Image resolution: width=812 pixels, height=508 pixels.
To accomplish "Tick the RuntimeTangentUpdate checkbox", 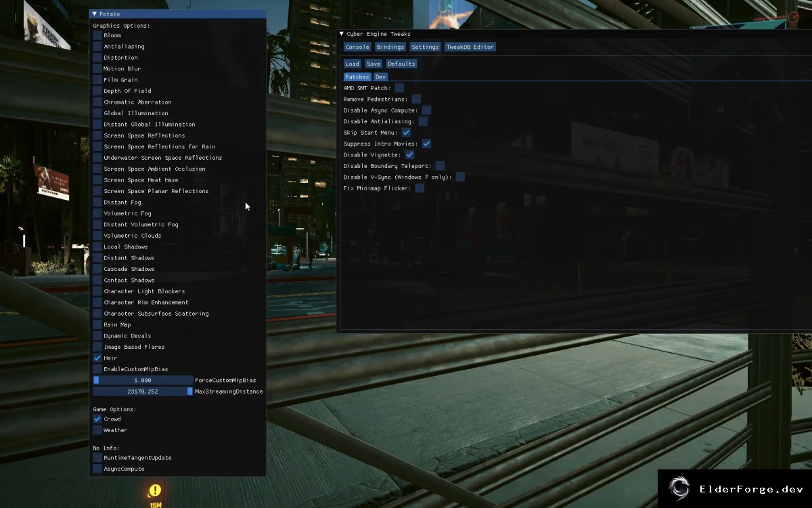I will 97,458.
